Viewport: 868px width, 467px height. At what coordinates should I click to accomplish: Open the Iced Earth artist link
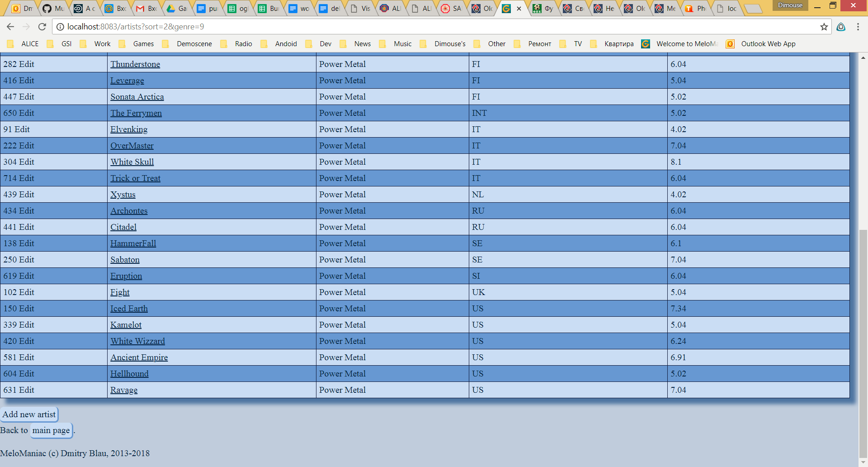(x=129, y=309)
